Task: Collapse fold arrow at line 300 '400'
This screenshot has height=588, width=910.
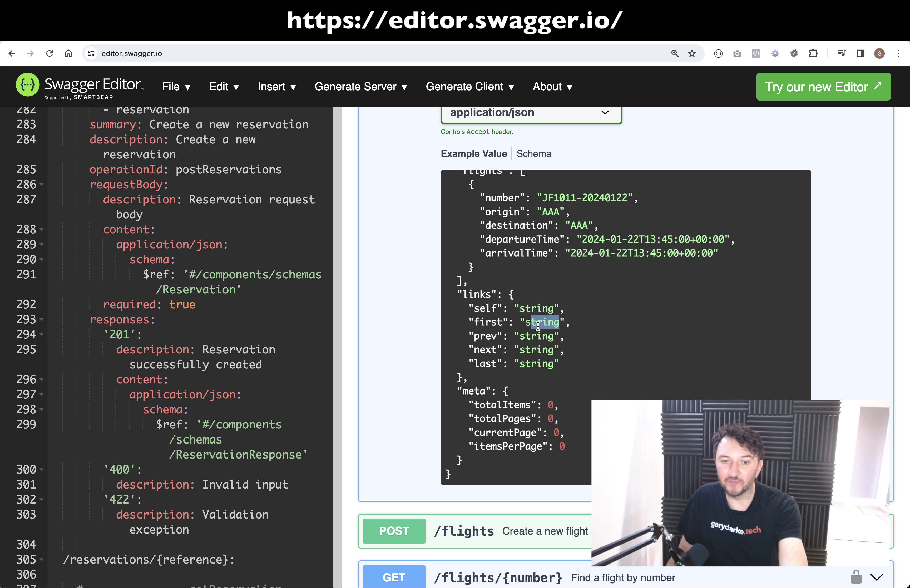Action: click(42, 469)
